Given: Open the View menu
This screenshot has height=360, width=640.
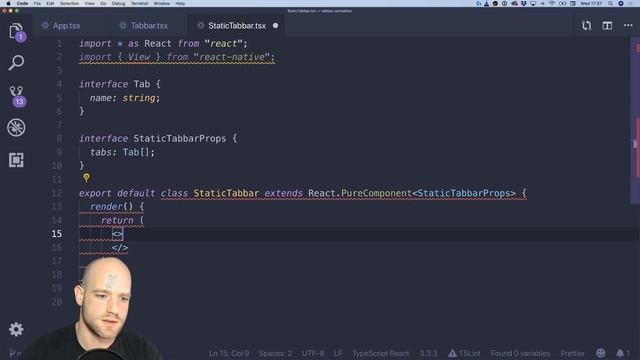Looking at the screenshot, I should point(89,3).
